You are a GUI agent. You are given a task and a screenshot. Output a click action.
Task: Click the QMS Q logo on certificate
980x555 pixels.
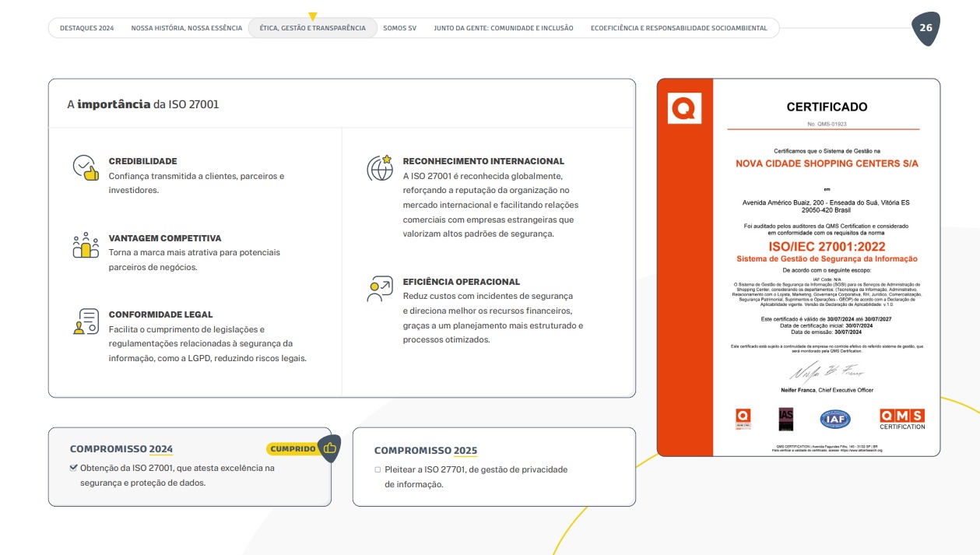685,108
